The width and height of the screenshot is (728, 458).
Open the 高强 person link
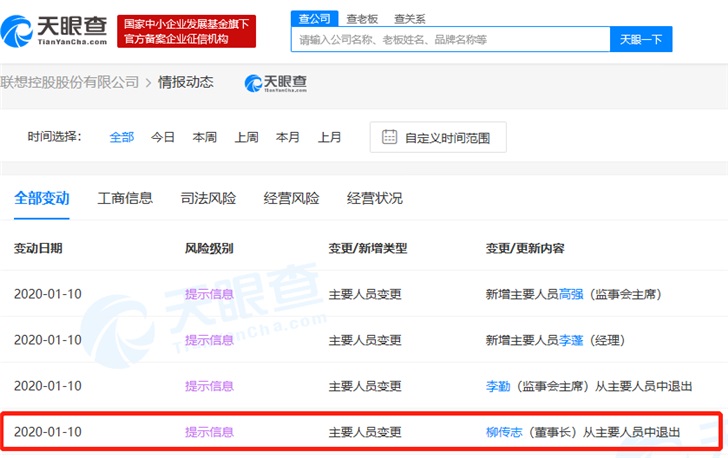tap(571, 294)
